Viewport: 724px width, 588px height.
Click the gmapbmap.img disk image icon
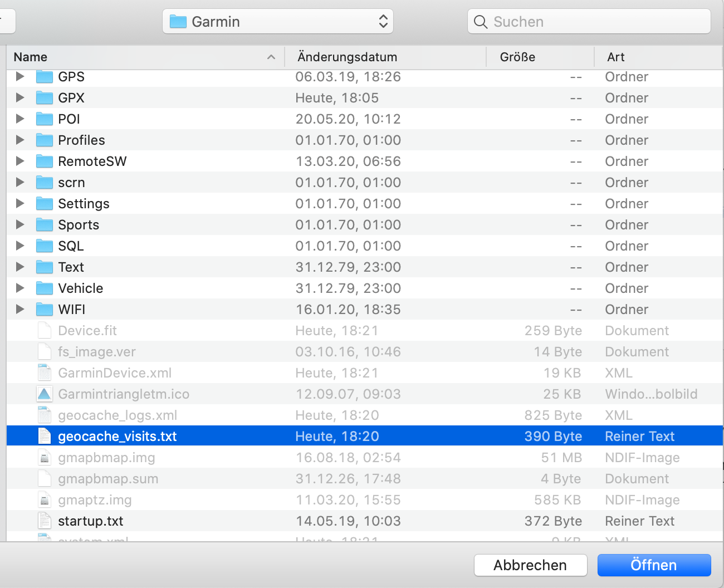coord(45,457)
